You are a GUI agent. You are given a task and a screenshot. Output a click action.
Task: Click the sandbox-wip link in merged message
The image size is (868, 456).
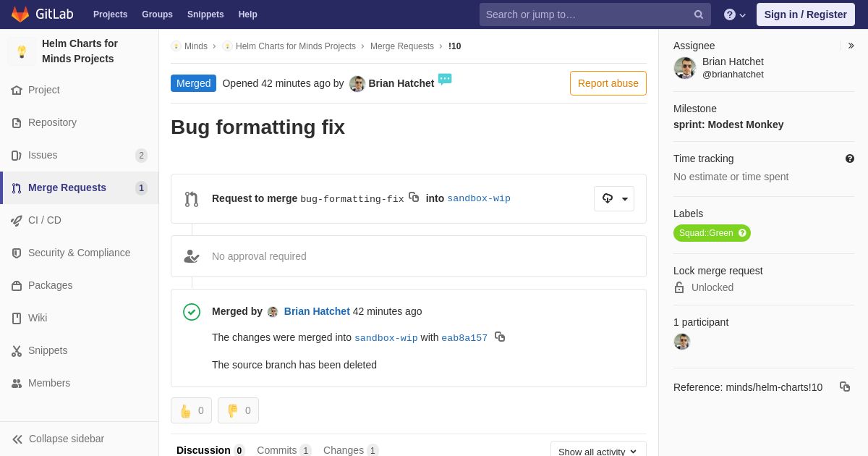click(386, 338)
